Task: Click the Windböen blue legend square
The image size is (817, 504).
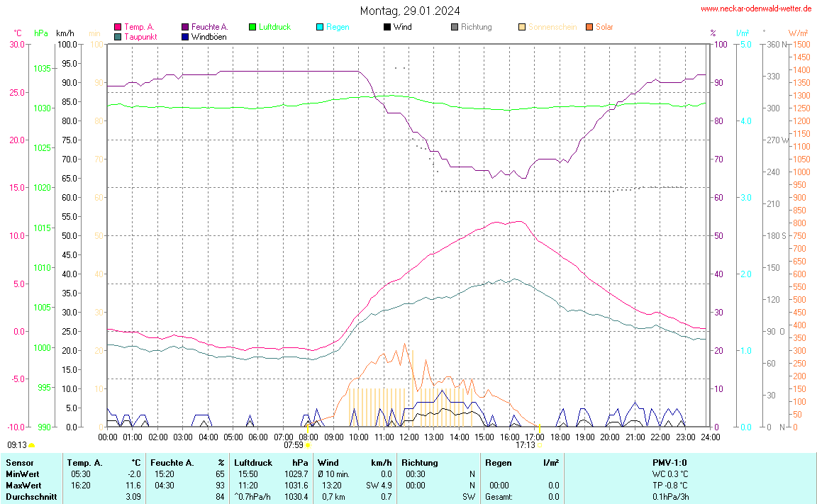Action: pyautogui.click(x=185, y=36)
